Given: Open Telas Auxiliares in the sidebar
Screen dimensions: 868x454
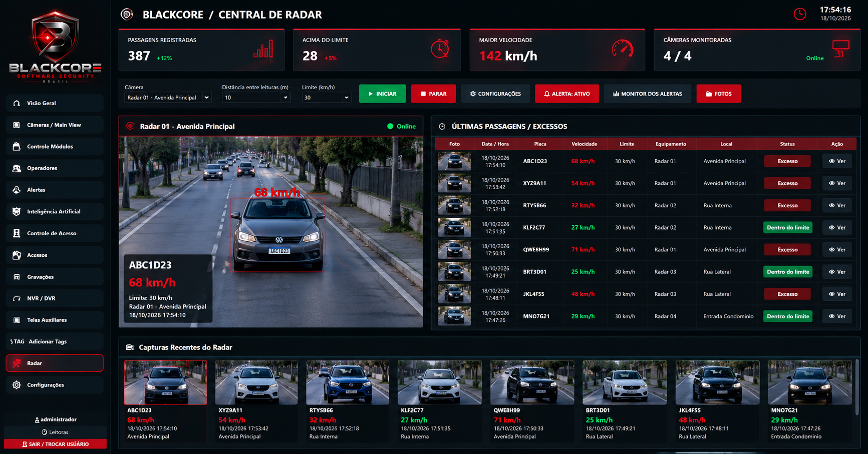Looking at the screenshot, I should point(55,320).
